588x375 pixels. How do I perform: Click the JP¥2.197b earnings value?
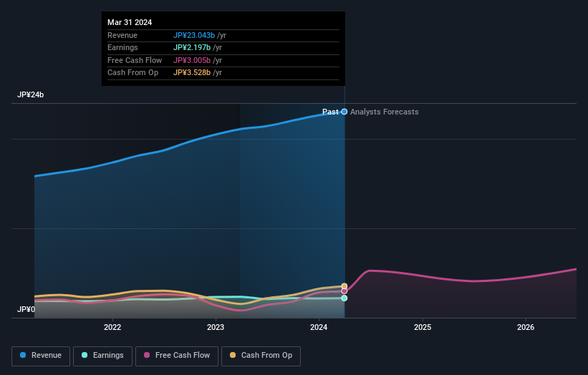(x=192, y=47)
